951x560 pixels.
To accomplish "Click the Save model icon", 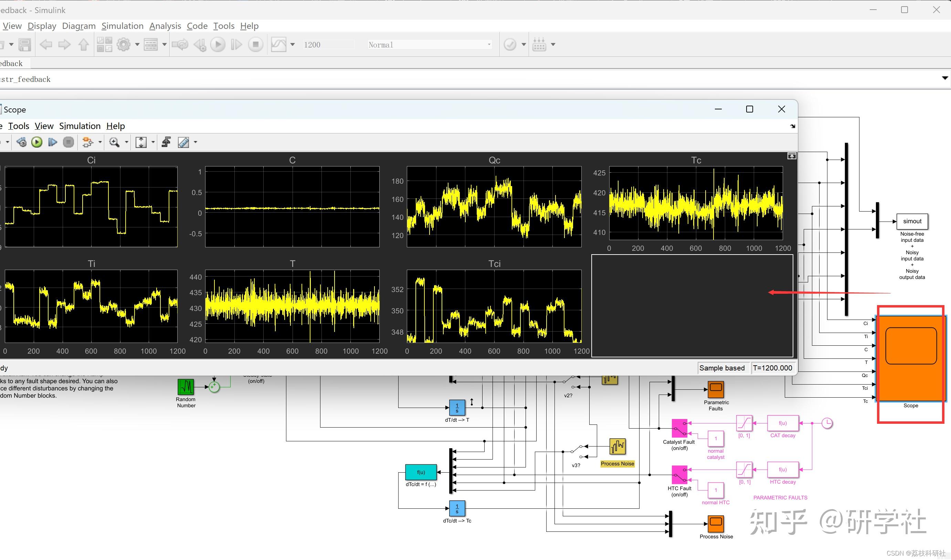I will 24,44.
